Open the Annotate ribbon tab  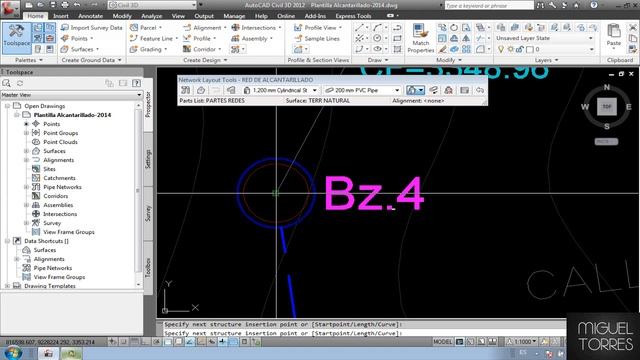pos(90,16)
